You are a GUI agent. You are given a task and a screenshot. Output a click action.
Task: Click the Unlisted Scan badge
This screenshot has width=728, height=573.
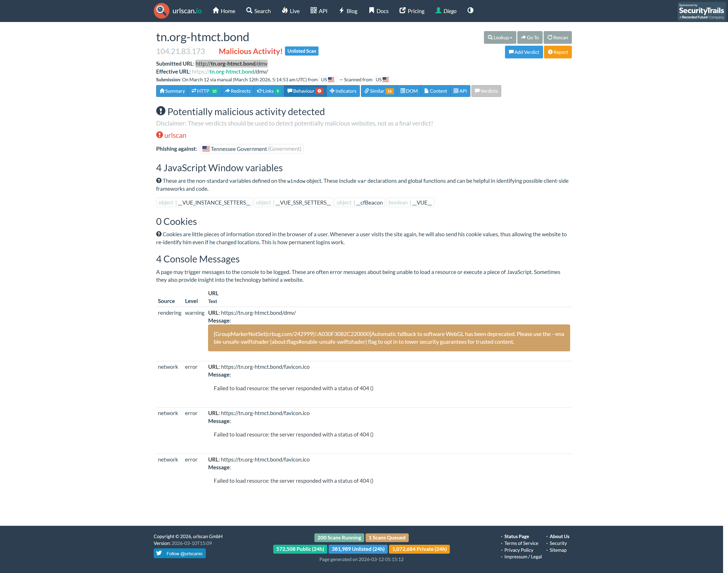pyautogui.click(x=302, y=51)
